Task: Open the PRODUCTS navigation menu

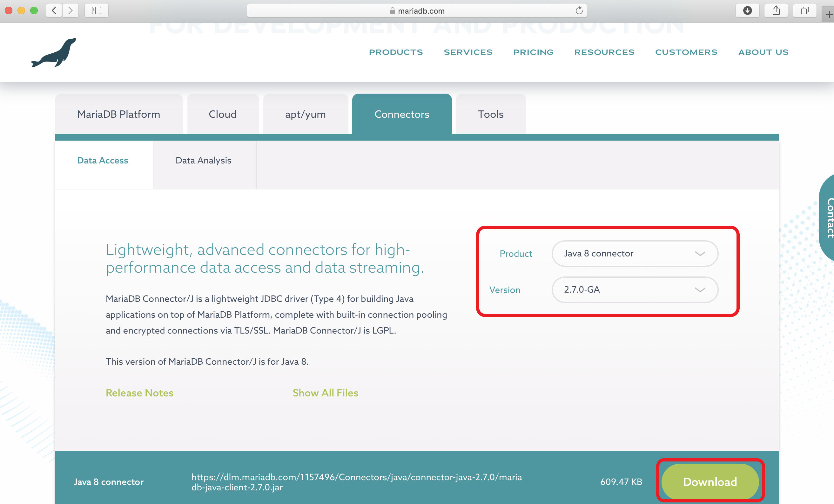Action: tap(396, 52)
